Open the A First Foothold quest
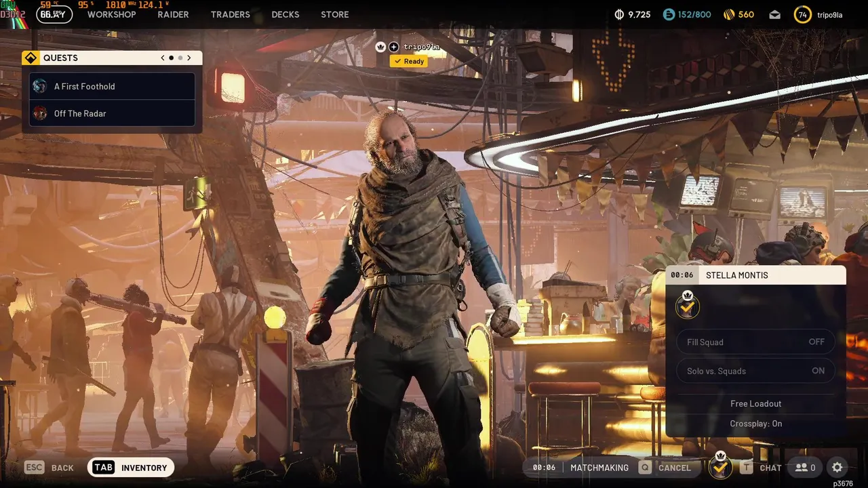This screenshot has height=488, width=868. pos(113,86)
